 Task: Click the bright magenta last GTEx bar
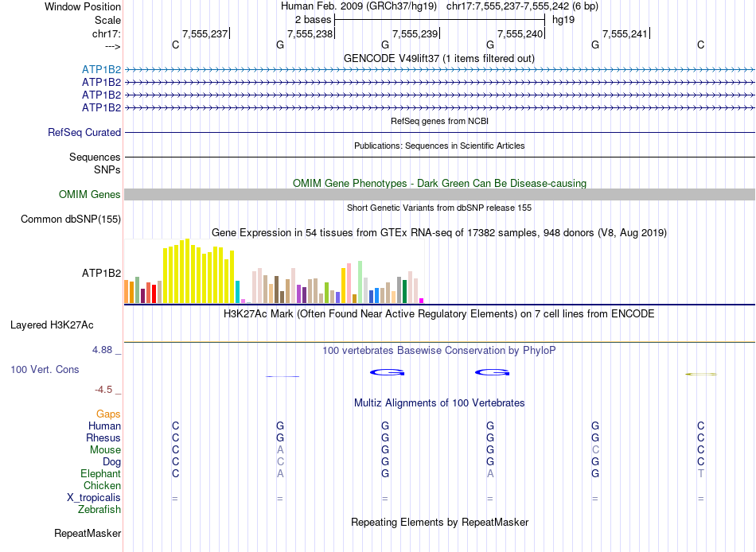pos(422,301)
